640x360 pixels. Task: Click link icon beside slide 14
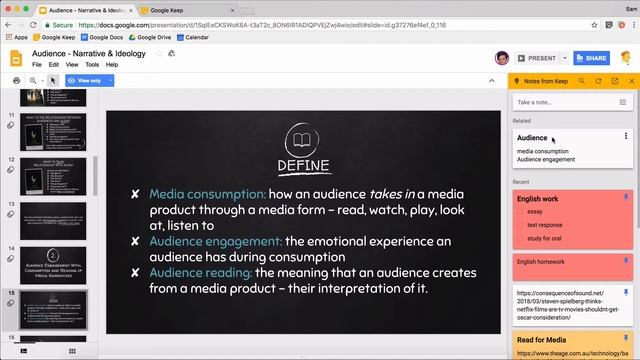pos(11,259)
